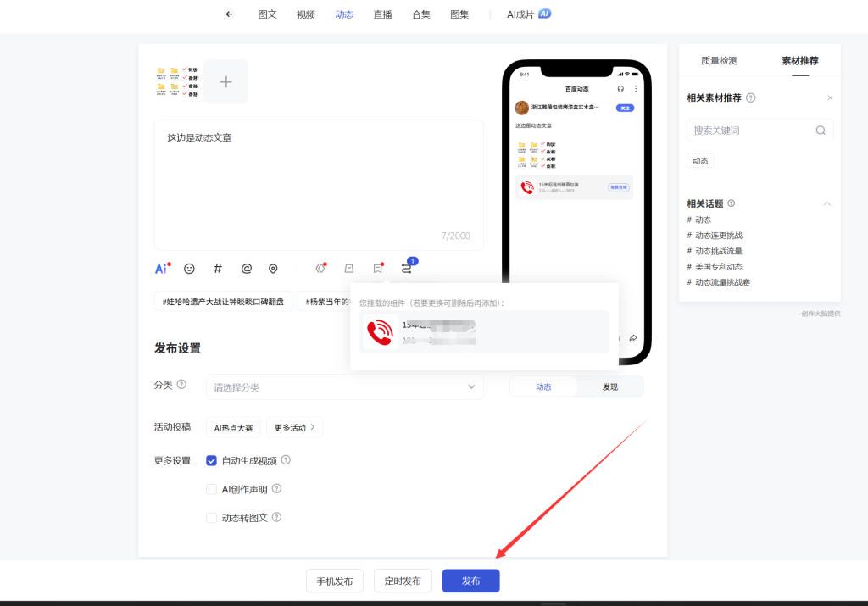Click the AI writing assistant icon
The width and height of the screenshot is (868, 606).
tap(161, 269)
